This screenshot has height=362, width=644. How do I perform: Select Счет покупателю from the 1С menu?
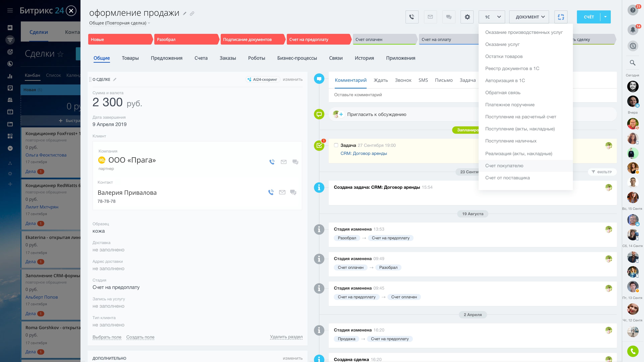pyautogui.click(x=504, y=166)
